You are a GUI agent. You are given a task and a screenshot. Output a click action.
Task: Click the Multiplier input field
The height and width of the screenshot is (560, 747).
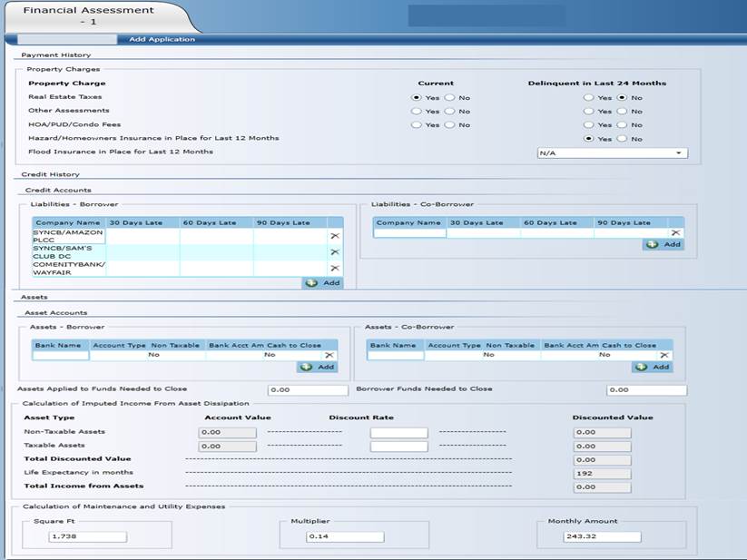pos(345,536)
